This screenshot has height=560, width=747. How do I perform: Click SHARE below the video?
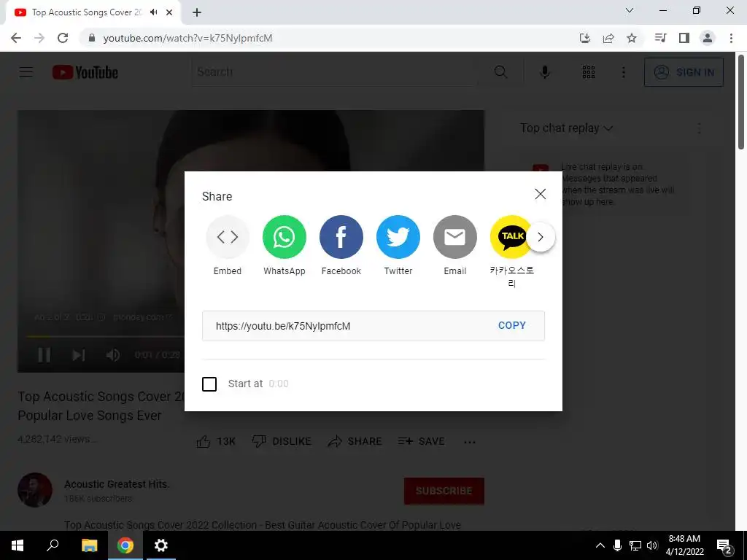pos(355,441)
